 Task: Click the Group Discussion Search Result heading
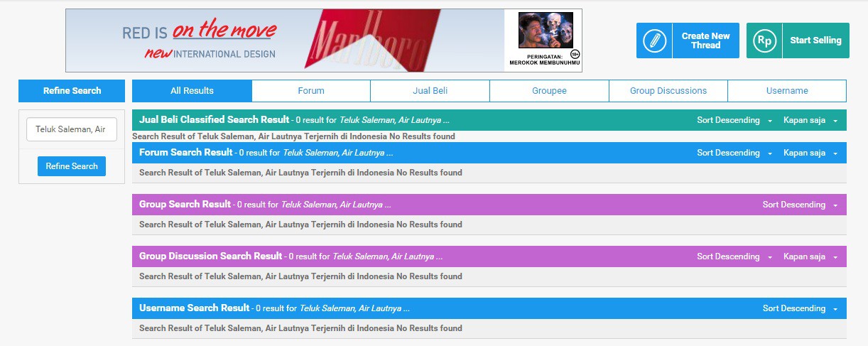point(211,256)
